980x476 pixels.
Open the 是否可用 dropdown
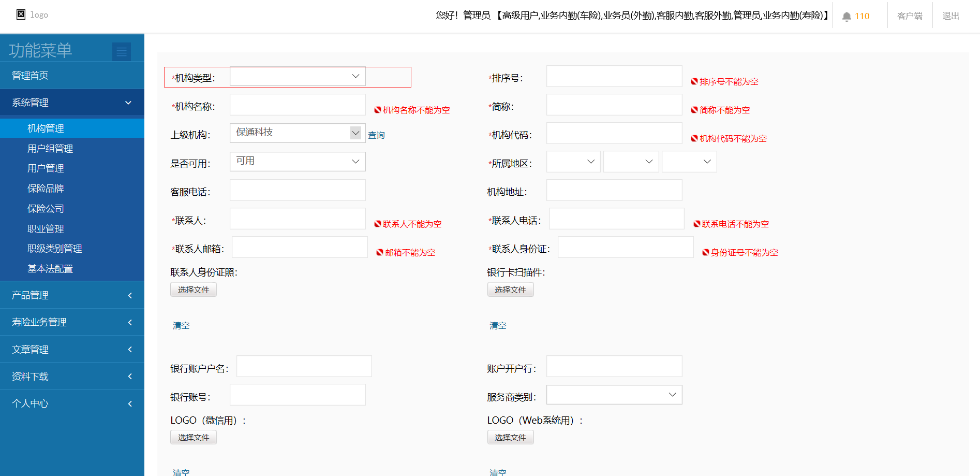click(x=298, y=161)
